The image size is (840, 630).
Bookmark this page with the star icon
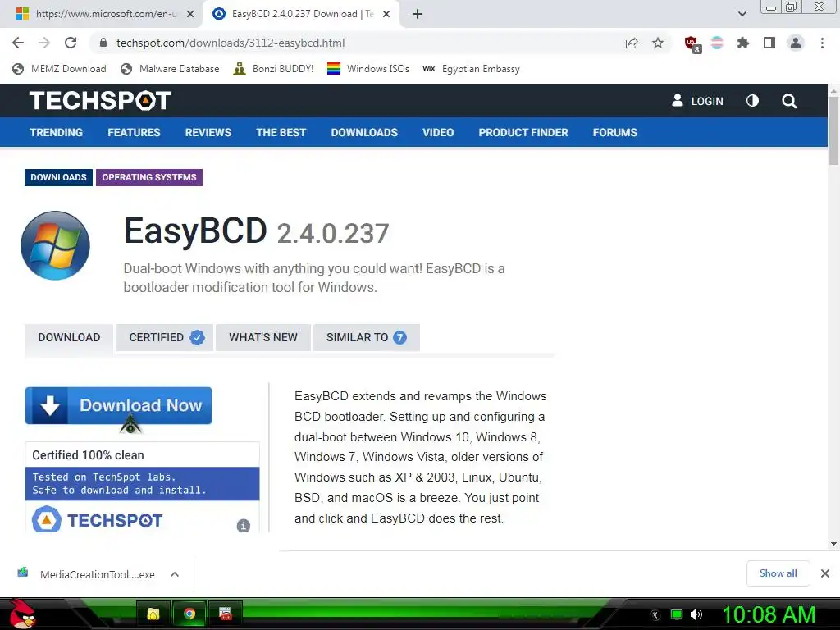pyautogui.click(x=658, y=43)
